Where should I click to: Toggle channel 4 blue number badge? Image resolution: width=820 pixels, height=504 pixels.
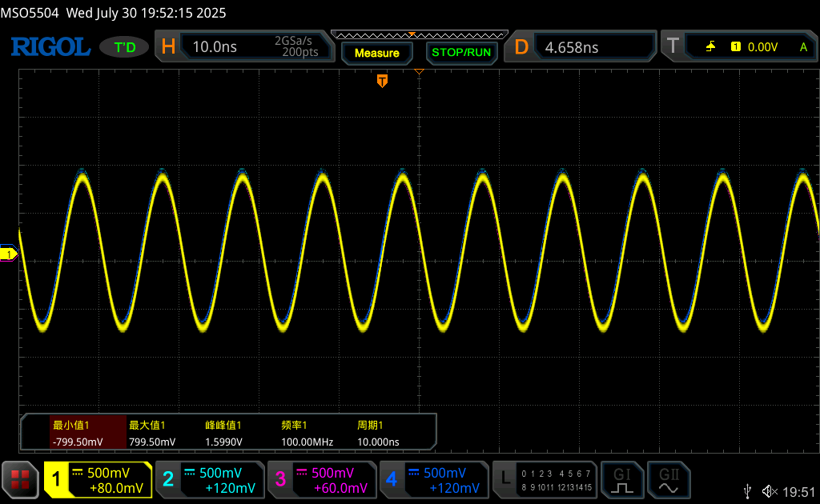(392, 479)
